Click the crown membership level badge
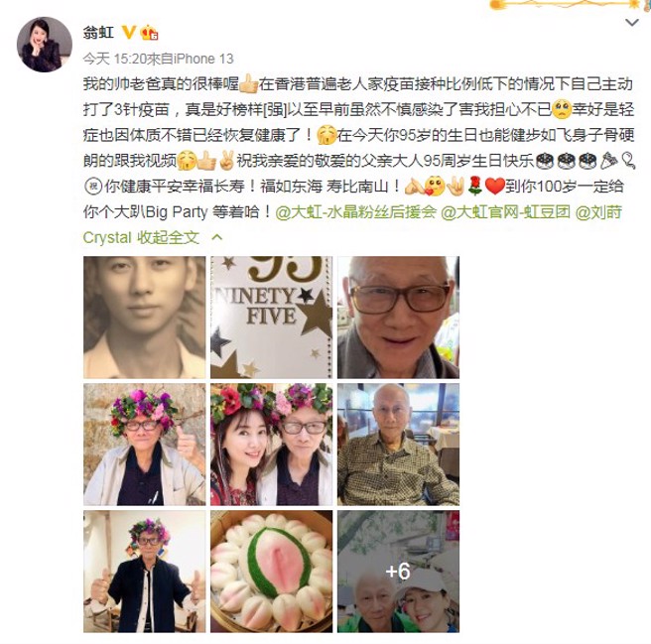Viewport: 651px width, 644px height. point(149,32)
